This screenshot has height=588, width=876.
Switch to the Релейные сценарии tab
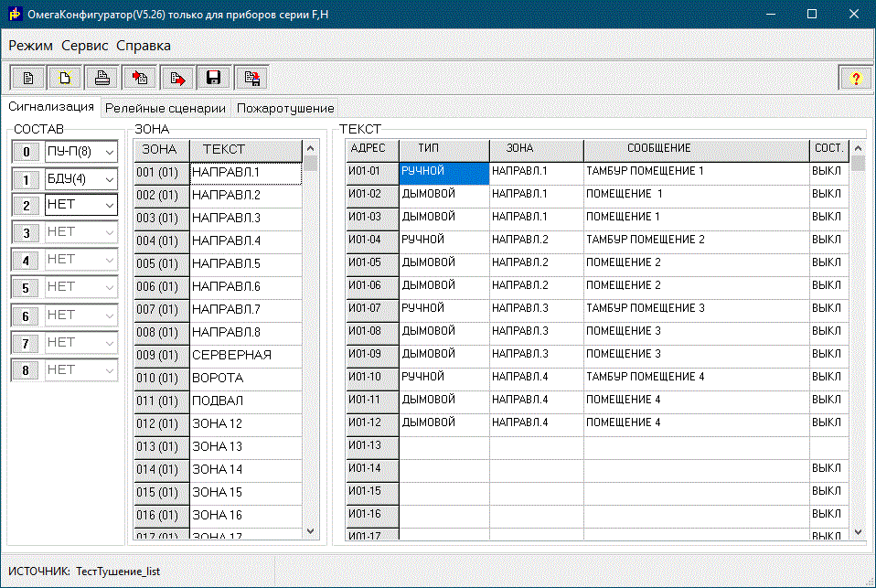[x=166, y=109]
